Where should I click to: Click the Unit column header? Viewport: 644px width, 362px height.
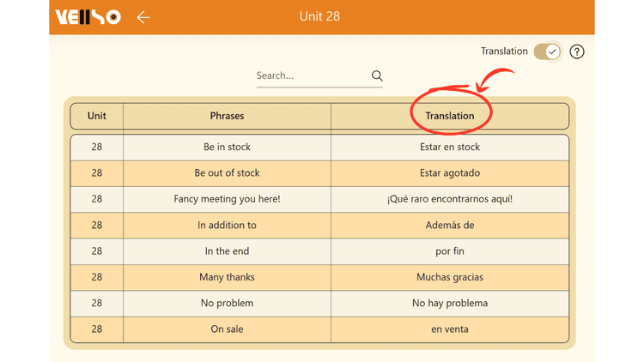(x=97, y=116)
